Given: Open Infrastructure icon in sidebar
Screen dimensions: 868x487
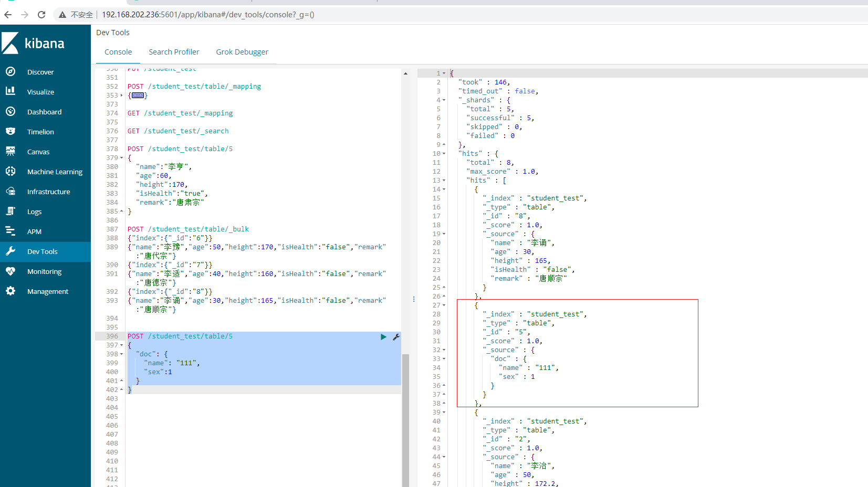Looking at the screenshot, I should 11,191.
